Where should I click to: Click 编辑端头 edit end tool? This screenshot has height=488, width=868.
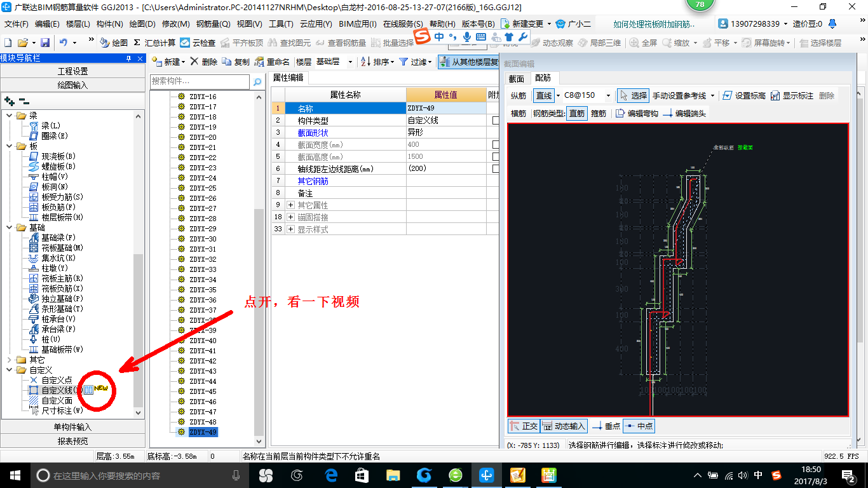click(684, 113)
